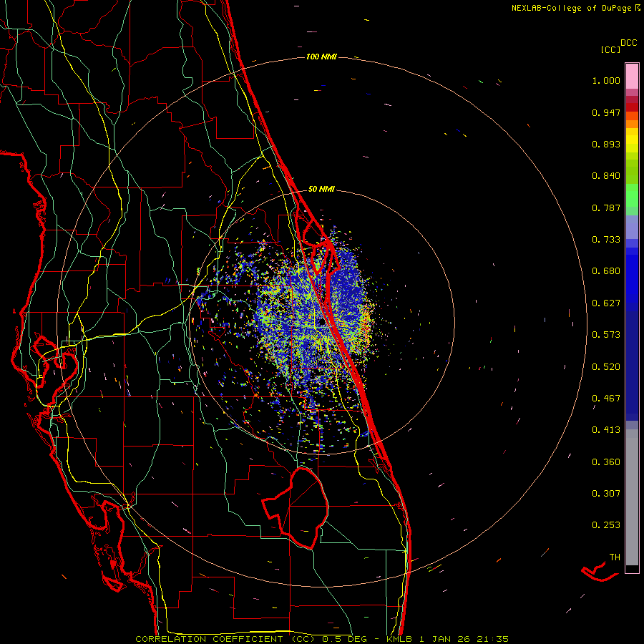Click the "0.413" scale value
Screen dimensions: 644x644
[606, 430]
